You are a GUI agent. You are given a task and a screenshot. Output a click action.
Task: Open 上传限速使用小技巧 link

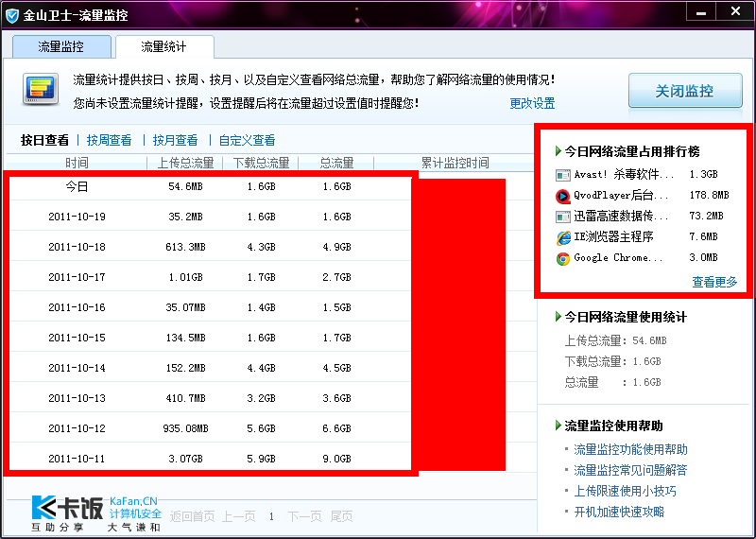point(625,491)
